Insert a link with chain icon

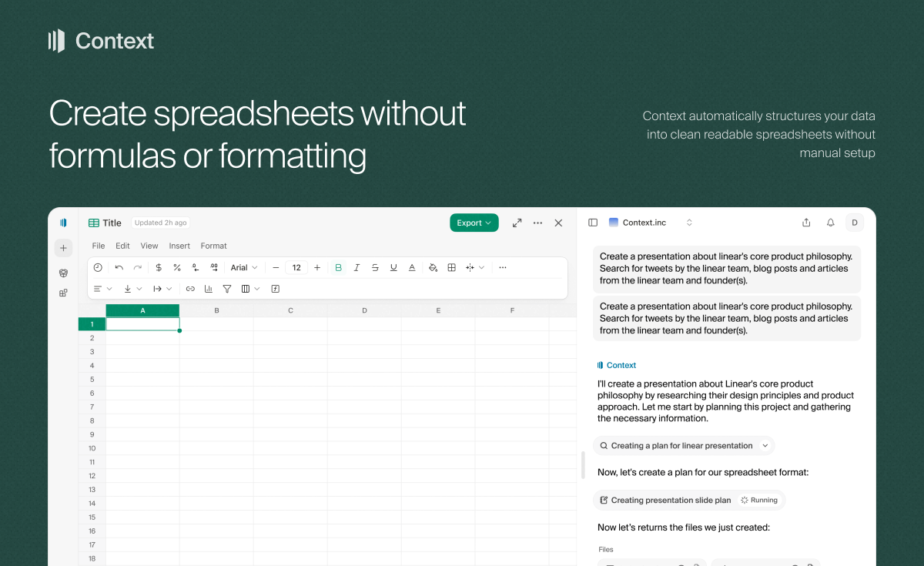coord(190,289)
